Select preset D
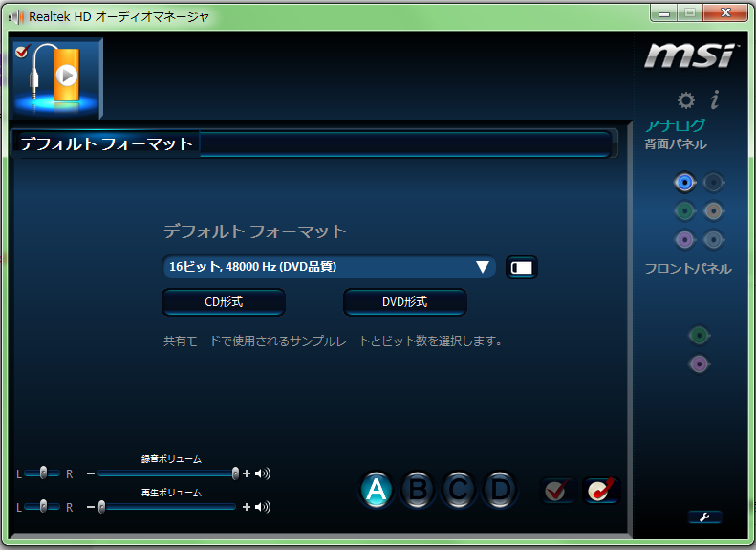 498,491
